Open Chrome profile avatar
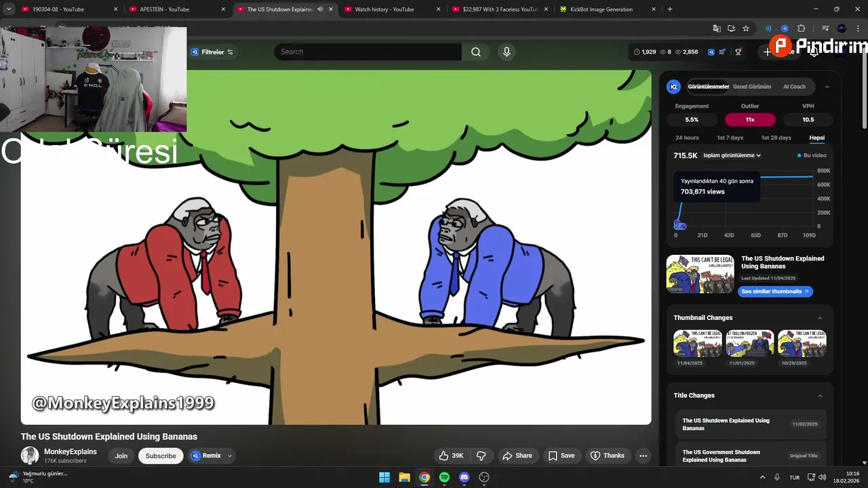The image size is (868, 488). pyautogui.click(x=842, y=28)
